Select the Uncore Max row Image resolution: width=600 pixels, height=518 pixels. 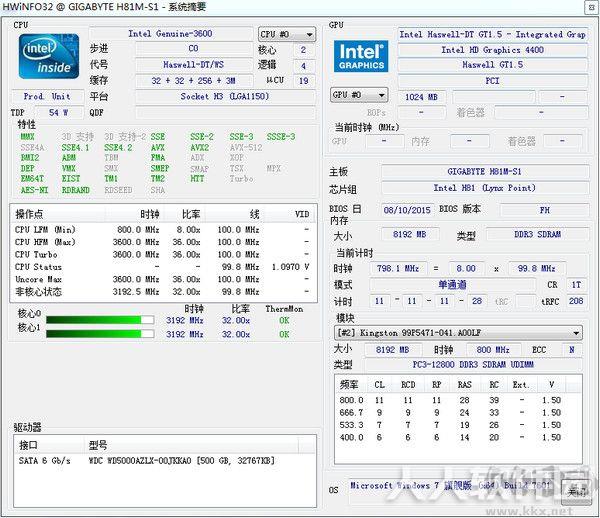coord(163,279)
